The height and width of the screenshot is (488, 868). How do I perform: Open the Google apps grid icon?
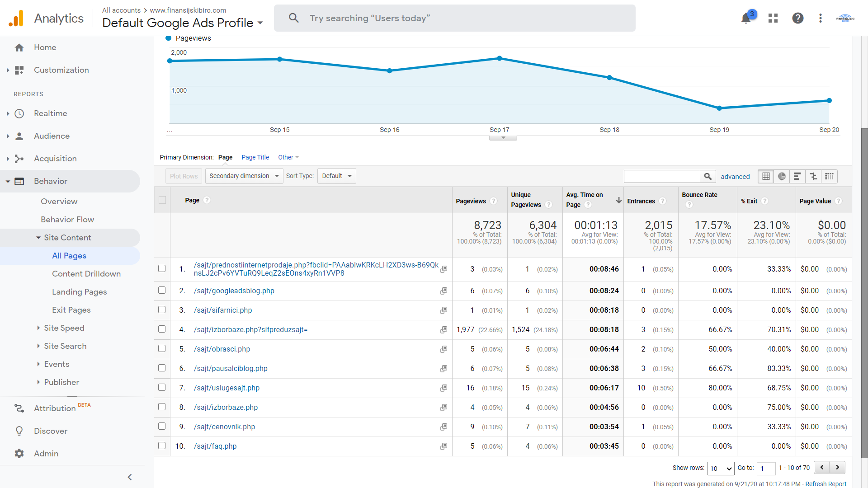click(x=773, y=18)
